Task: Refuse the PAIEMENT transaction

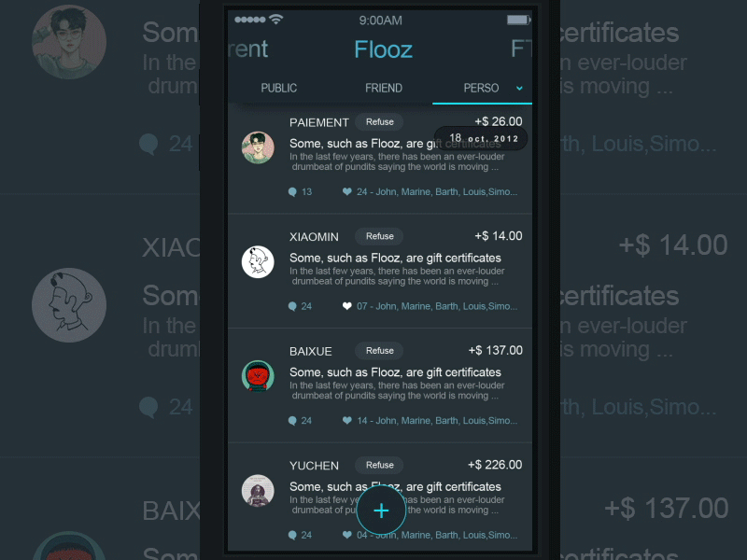Action: (x=379, y=122)
